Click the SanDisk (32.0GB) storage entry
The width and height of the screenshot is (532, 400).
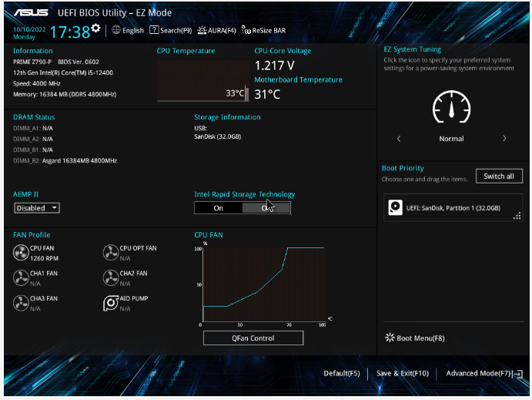click(217, 136)
